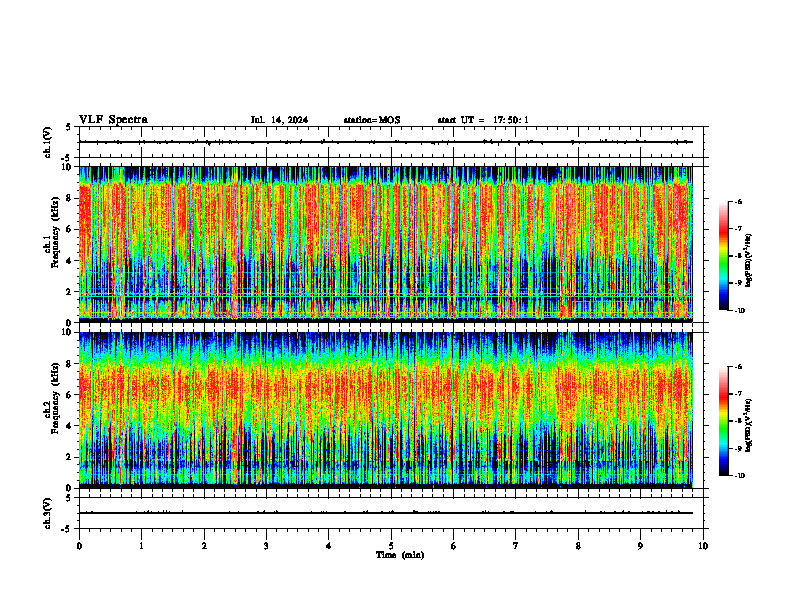Click the "station=MOS" header label
This screenshot has width=792, height=612.
coord(372,120)
